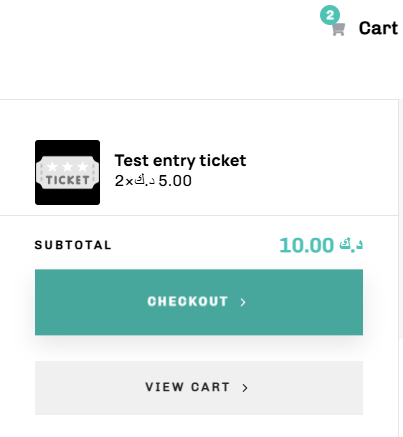This screenshot has width=403, height=437.
Task: Click the three stars on ticket image
Action: tap(67, 166)
